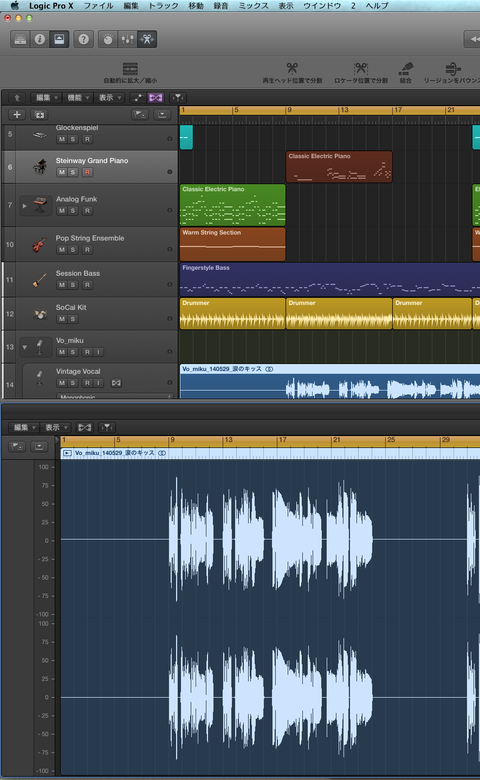Solo the Vintage Vocal track
Screen dimensions: 480x780
point(73,383)
